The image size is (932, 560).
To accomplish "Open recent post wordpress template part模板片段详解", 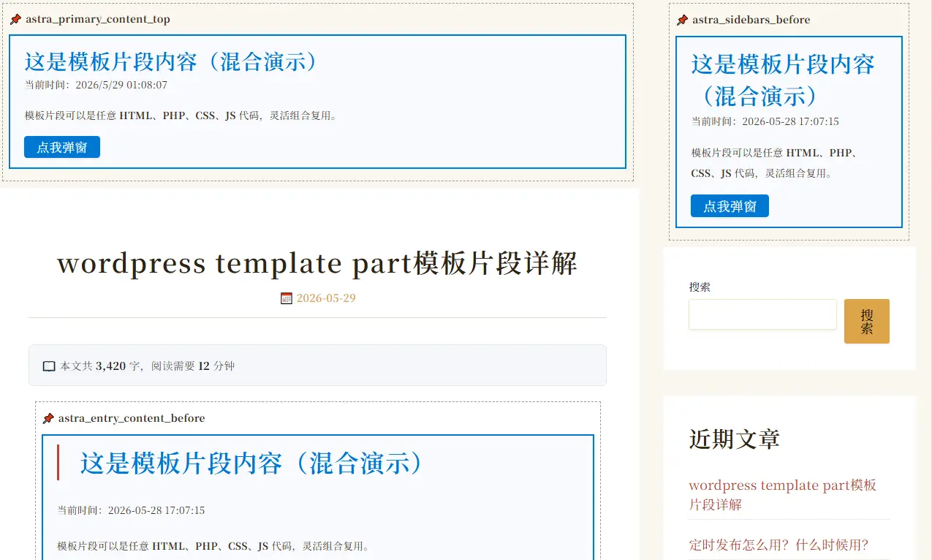I will [782, 495].
